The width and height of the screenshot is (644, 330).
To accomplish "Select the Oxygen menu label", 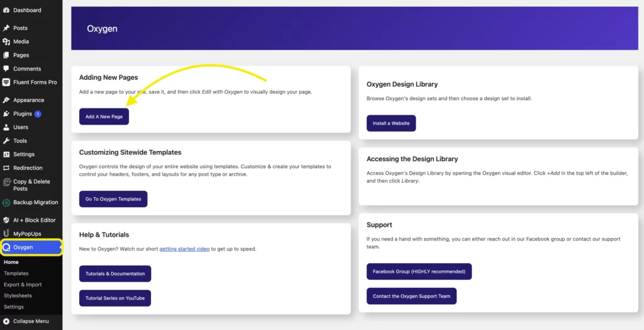I will click(23, 247).
